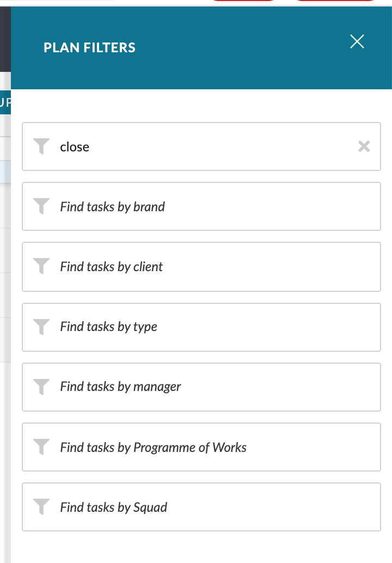Viewport: 392px width, 563px height.
Task: Click the Programme of Works funnel icon
Action: [x=41, y=446]
